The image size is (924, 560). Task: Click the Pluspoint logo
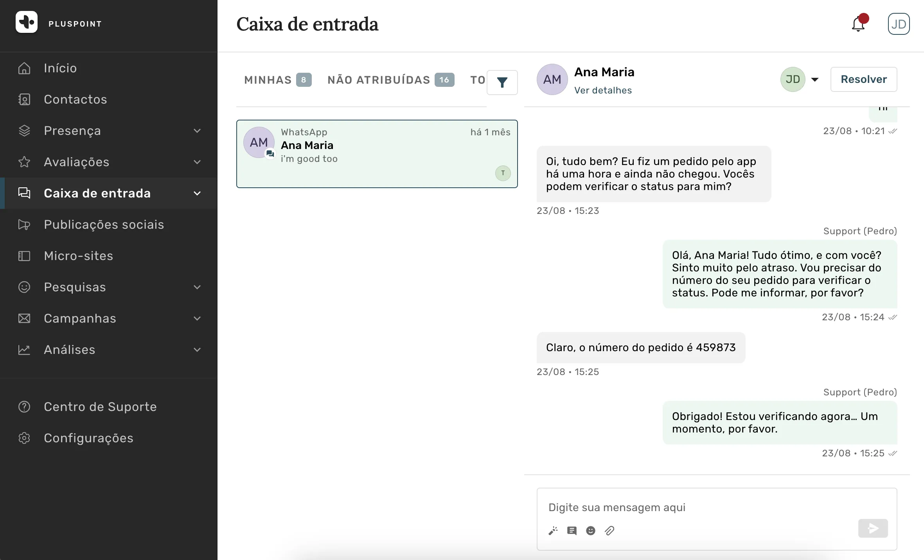27,22
